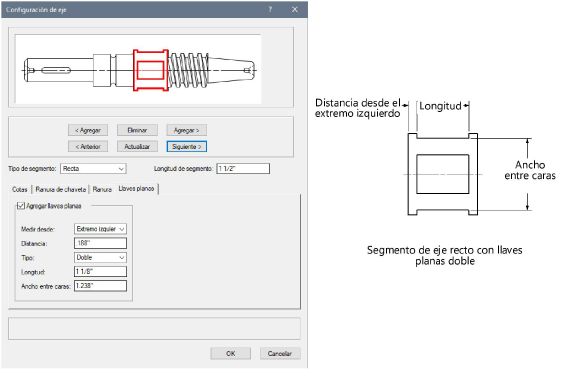The height and width of the screenshot is (369, 567).
Task: Click the '< Agregar' button
Action: [88, 130]
